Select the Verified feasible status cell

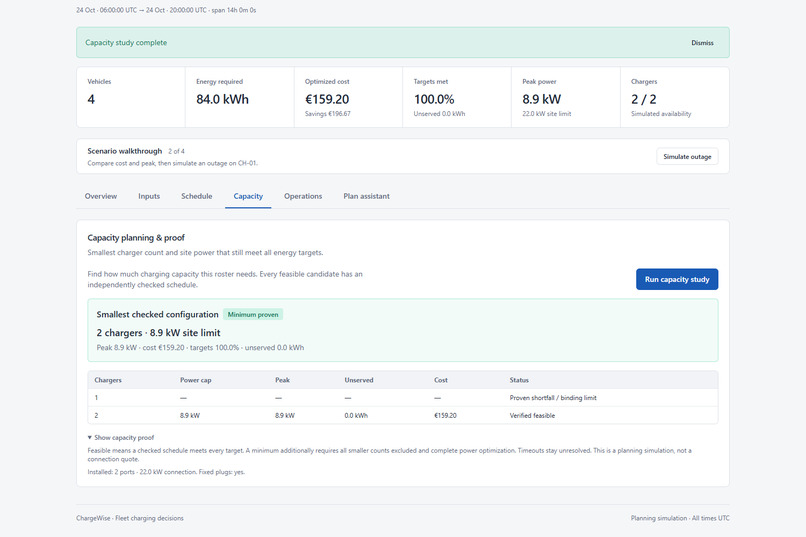(x=532, y=416)
